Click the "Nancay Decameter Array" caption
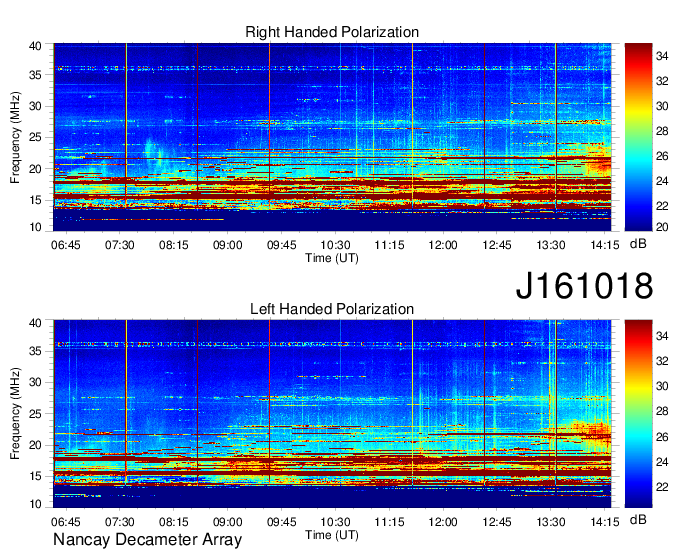The image size is (680, 552). pos(147,540)
